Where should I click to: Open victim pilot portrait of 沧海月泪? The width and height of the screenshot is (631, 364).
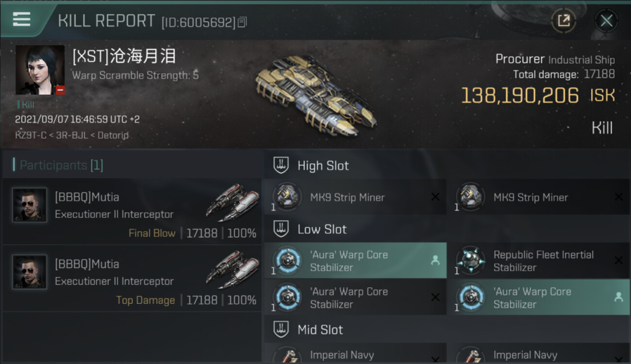40,70
